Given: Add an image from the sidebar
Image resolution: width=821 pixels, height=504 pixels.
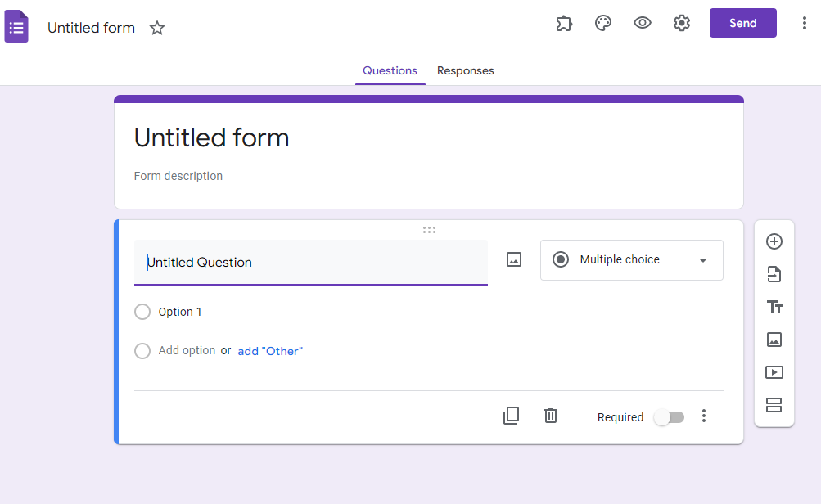Looking at the screenshot, I should tap(774, 340).
